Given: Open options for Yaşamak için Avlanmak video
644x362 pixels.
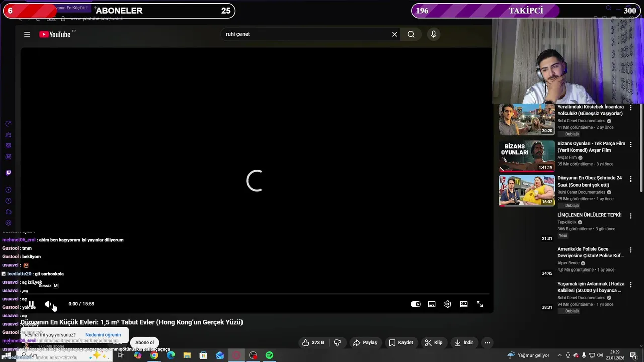Looking at the screenshot, I should pyautogui.click(x=631, y=285).
